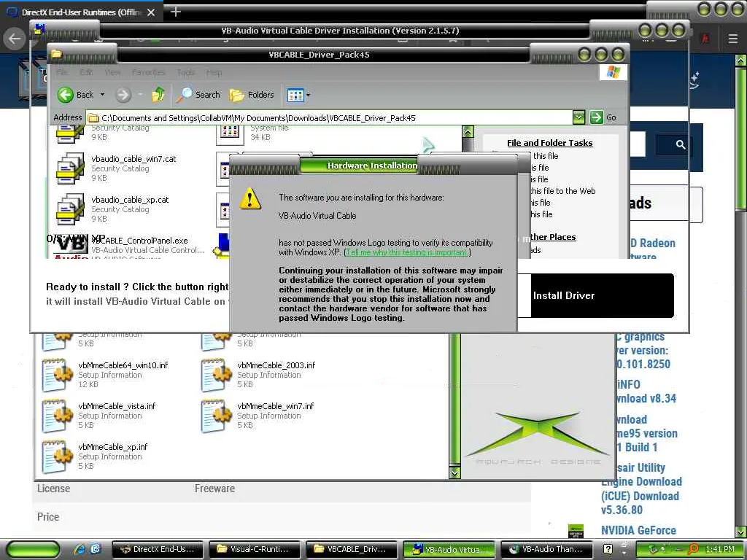The width and height of the screenshot is (747, 560).
Task: Click the Windows flag logo in Explorer
Action: [x=614, y=72]
